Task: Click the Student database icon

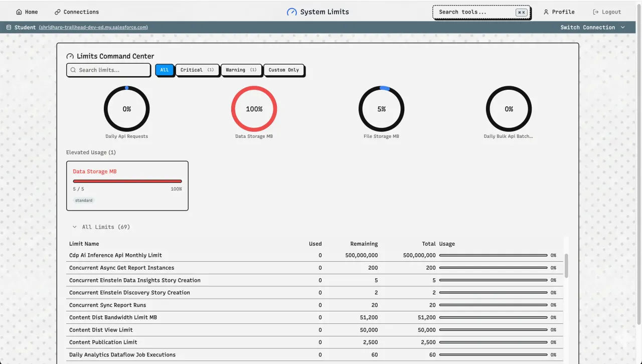Action: click(x=9, y=28)
